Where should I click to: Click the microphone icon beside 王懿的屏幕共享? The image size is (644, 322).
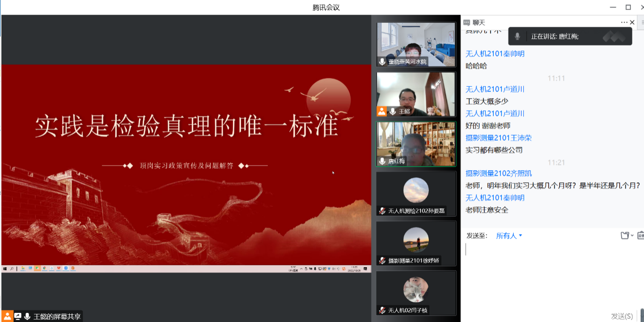(x=27, y=316)
